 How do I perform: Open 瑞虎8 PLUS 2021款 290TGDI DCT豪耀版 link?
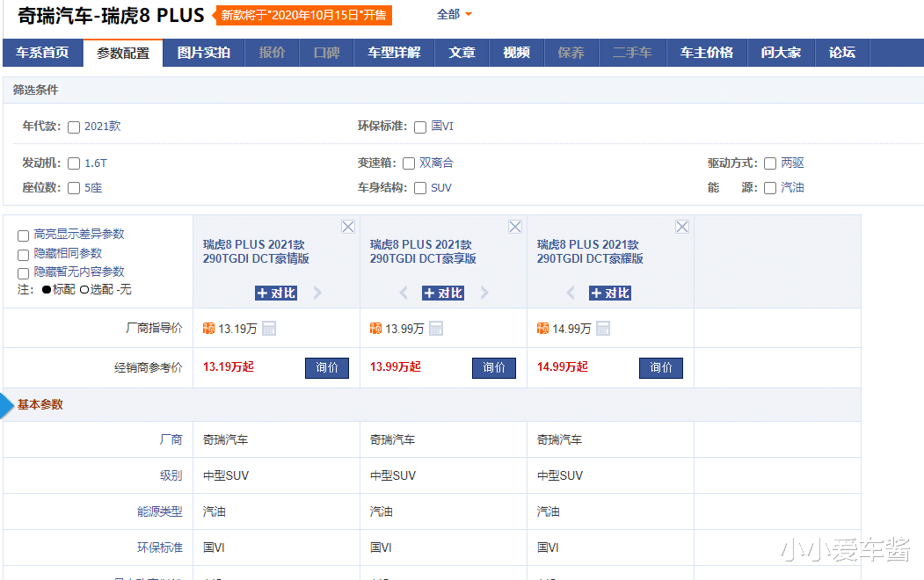[x=590, y=251]
